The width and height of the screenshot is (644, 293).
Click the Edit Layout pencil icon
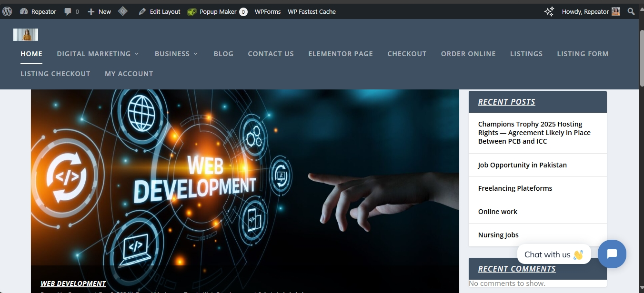tap(142, 11)
